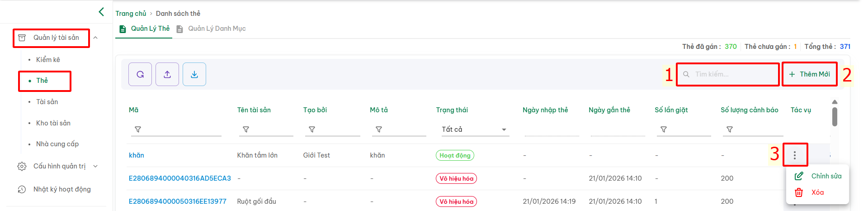Click the download icon button
This screenshot has height=211, width=868.
click(x=194, y=74)
